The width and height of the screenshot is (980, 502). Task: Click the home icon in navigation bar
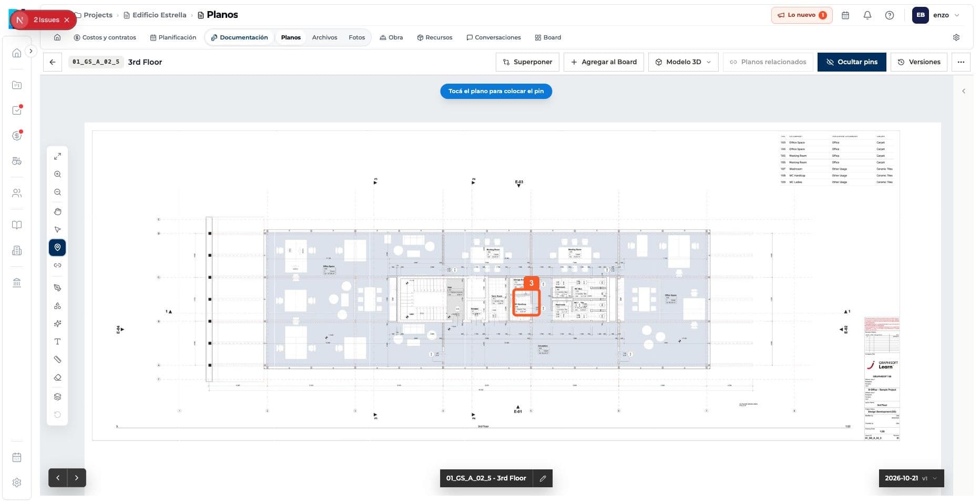pyautogui.click(x=57, y=37)
